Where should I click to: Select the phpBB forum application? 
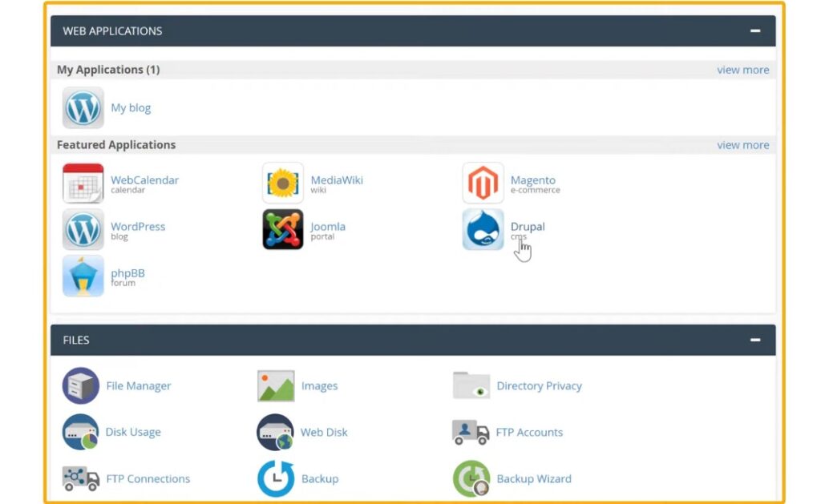127,273
